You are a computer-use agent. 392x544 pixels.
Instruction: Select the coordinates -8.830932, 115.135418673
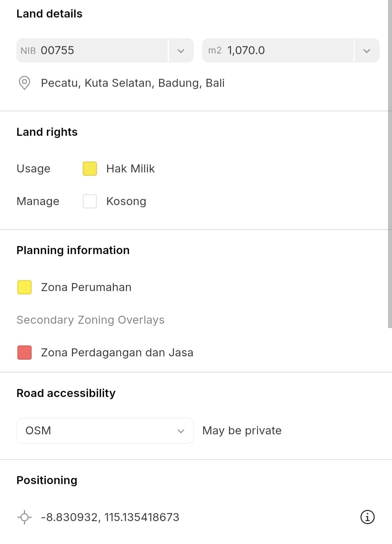[x=110, y=517]
